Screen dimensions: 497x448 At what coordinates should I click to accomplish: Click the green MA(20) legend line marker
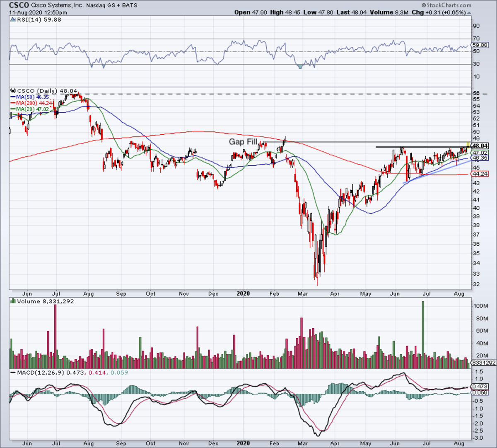pos(13,109)
